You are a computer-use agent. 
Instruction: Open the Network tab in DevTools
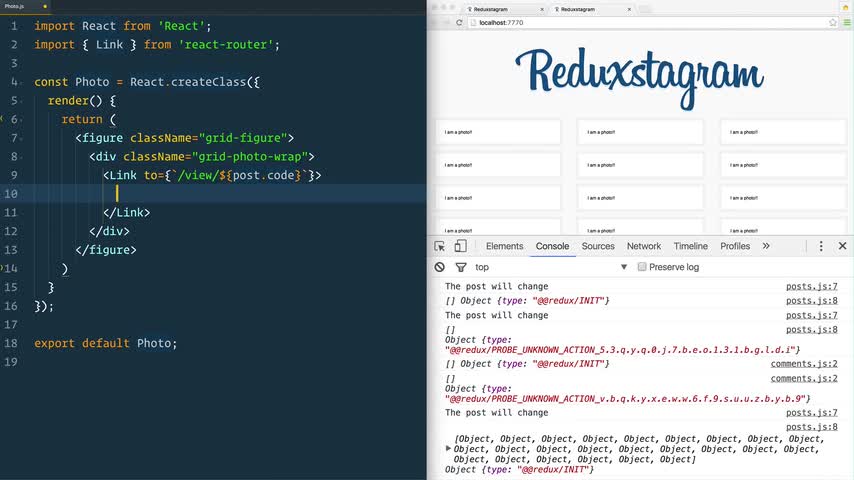pyautogui.click(x=644, y=246)
